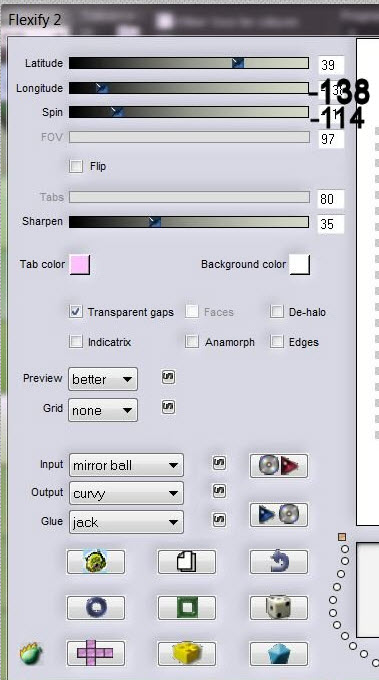Click the Sharpen value field

(331, 224)
